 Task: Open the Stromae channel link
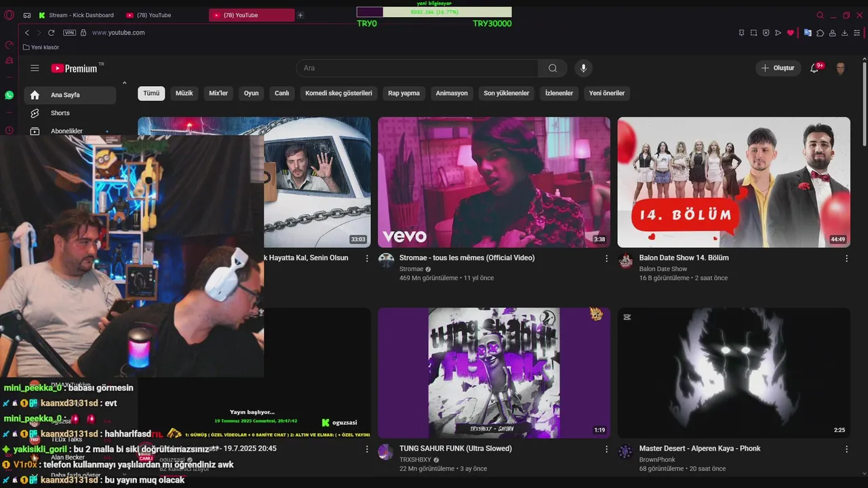click(x=411, y=269)
